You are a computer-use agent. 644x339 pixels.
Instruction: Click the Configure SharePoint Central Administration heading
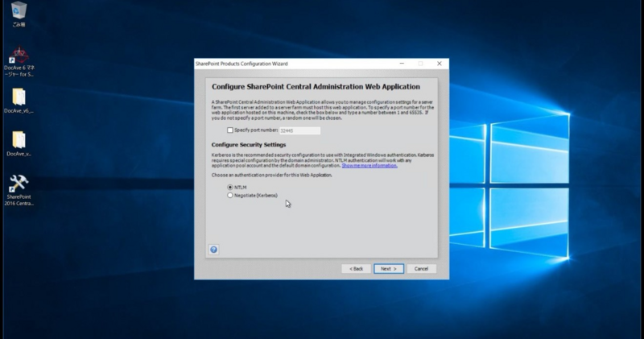point(316,87)
